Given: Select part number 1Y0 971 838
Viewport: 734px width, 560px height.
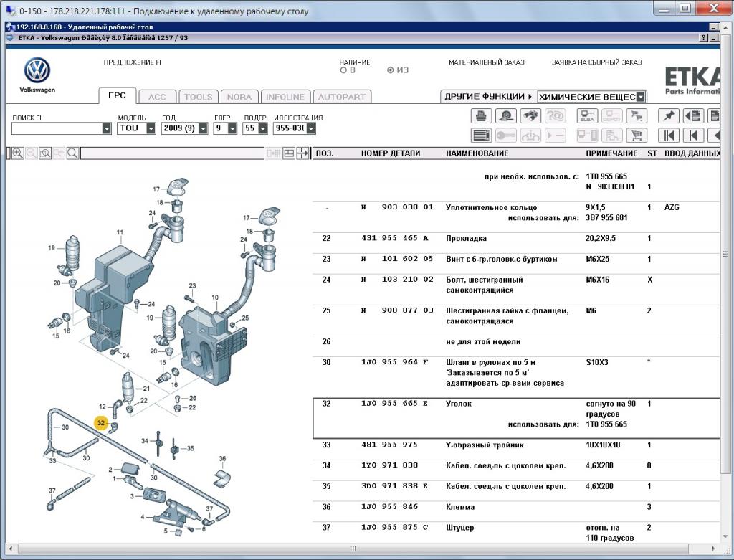Looking at the screenshot, I should tap(389, 465).
